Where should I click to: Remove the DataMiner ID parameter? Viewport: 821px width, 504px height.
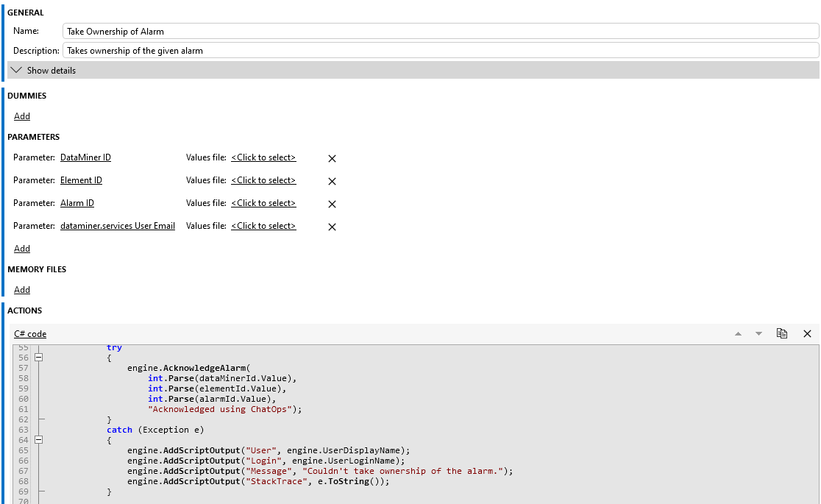pyautogui.click(x=332, y=158)
